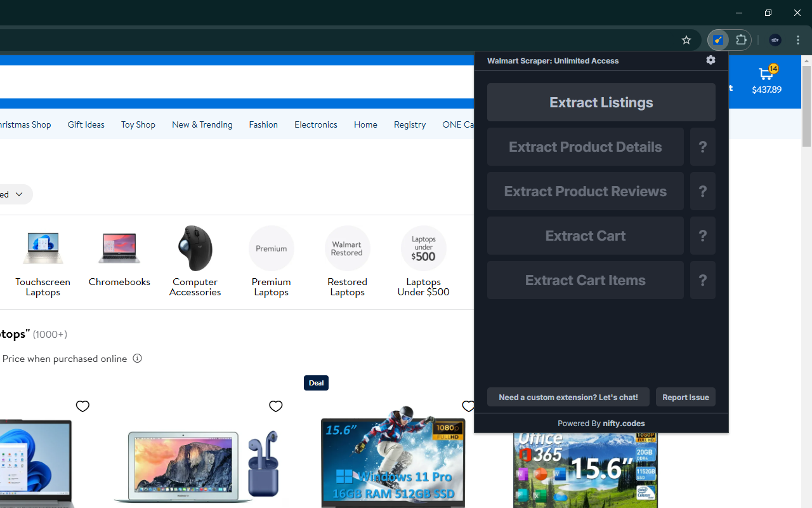Open the browser profile menu

[x=775, y=39]
